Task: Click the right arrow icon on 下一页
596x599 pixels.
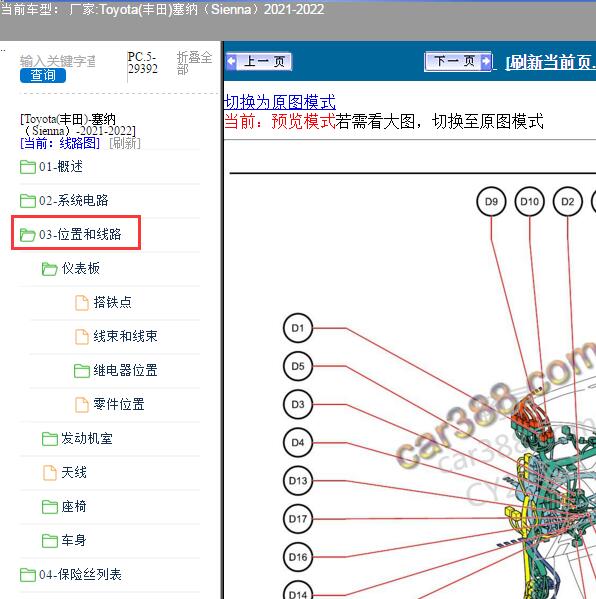Action: [x=486, y=61]
